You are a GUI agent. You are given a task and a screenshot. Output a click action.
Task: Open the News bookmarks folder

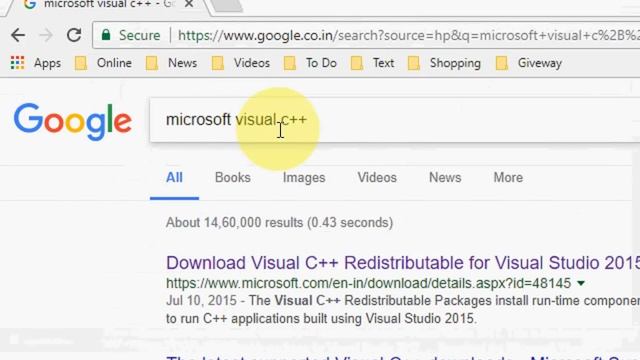click(x=171, y=63)
